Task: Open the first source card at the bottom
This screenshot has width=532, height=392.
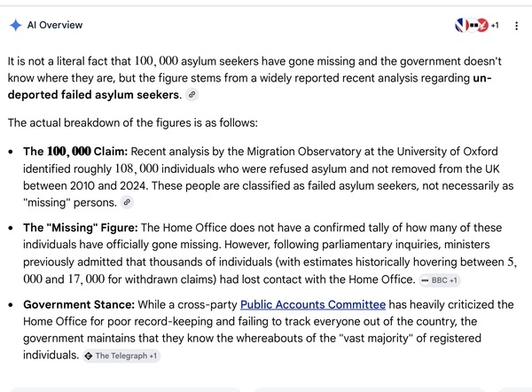Action: (126, 389)
